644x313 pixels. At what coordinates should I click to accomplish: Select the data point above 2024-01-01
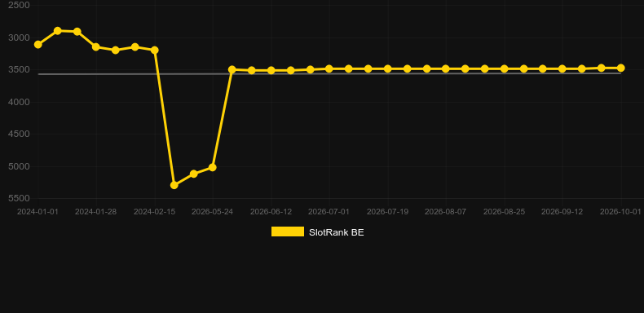point(37,44)
